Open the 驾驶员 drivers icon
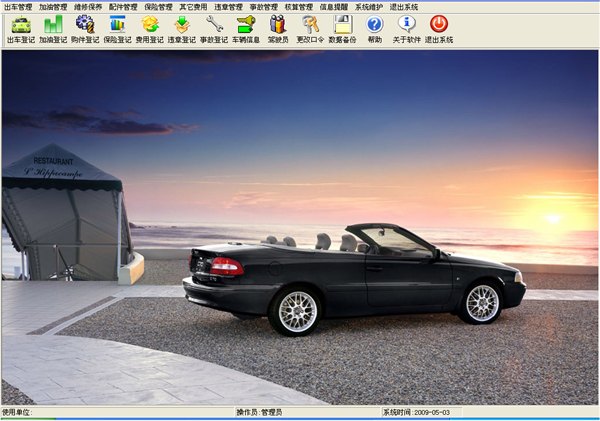600x421 pixels. (278, 29)
